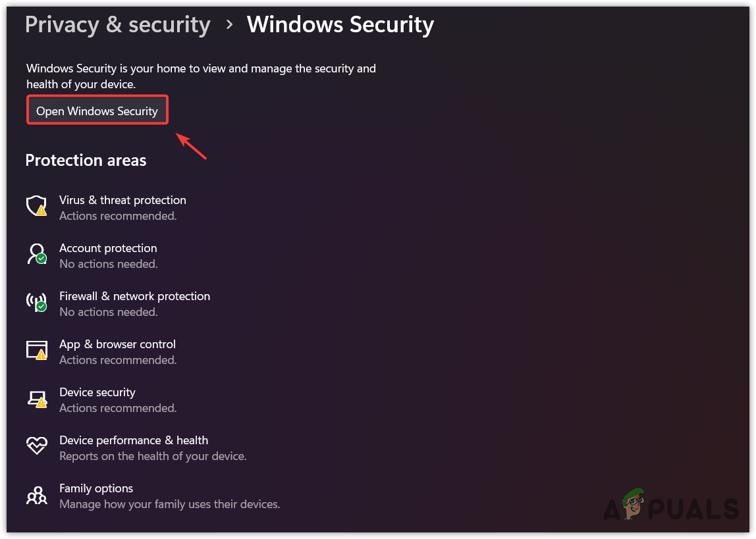
Task: Open Account protection text label
Action: coord(108,248)
